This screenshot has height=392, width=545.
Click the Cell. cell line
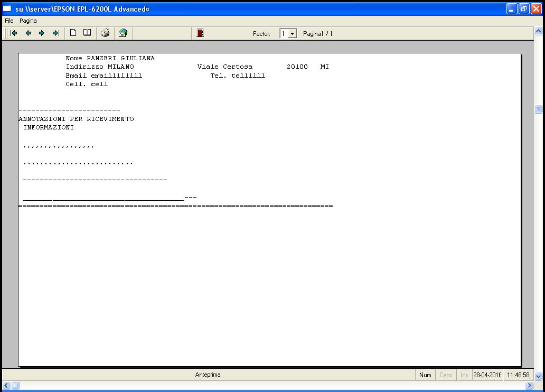click(x=87, y=84)
